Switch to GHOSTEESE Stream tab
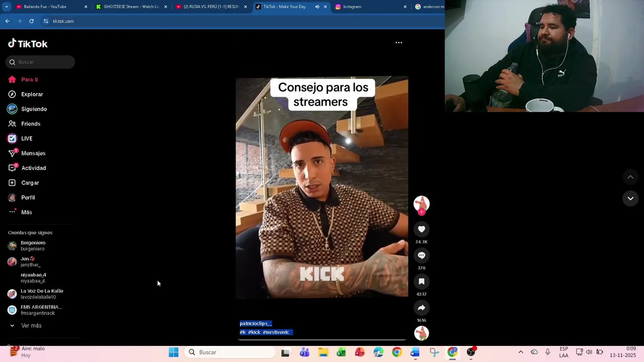 click(131, 7)
